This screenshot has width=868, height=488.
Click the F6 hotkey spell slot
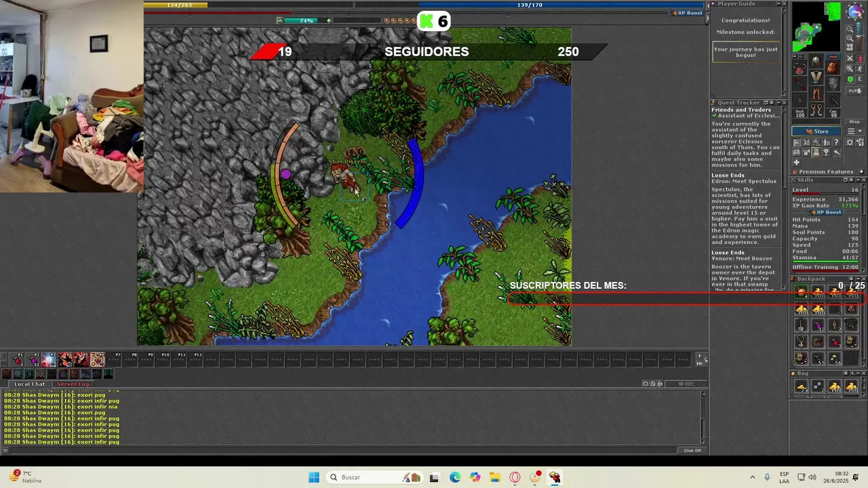tap(98, 359)
